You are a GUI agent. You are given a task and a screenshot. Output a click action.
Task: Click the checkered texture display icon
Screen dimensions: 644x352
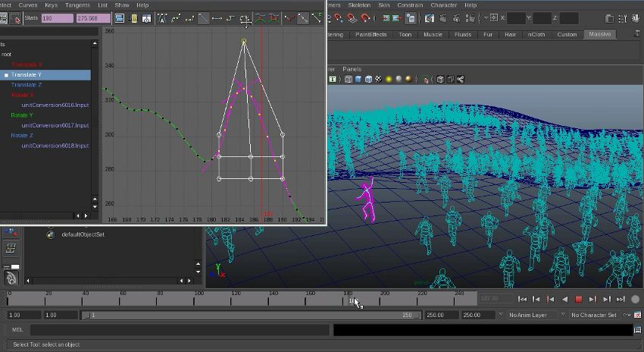point(378,79)
